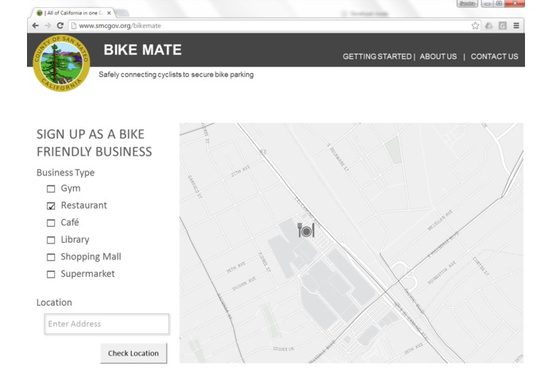
Task: Click the 'Restaurant' label text
Action: pos(83,206)
